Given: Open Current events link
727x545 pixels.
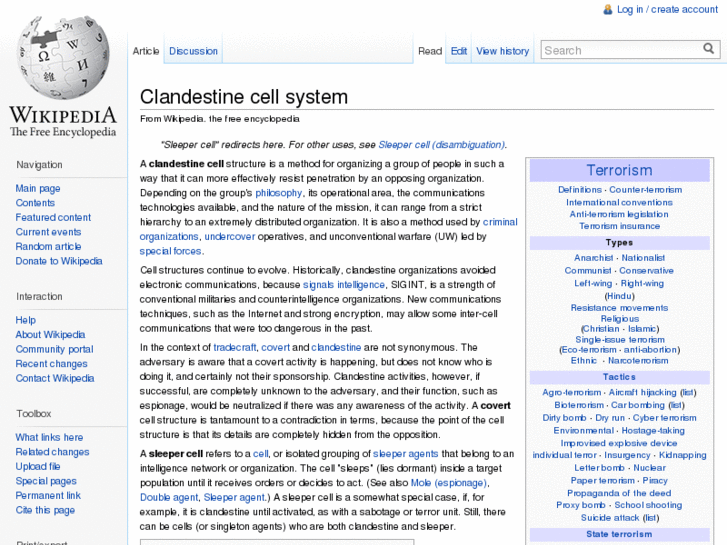Looking at the screenshot, I should click(48, 232).
